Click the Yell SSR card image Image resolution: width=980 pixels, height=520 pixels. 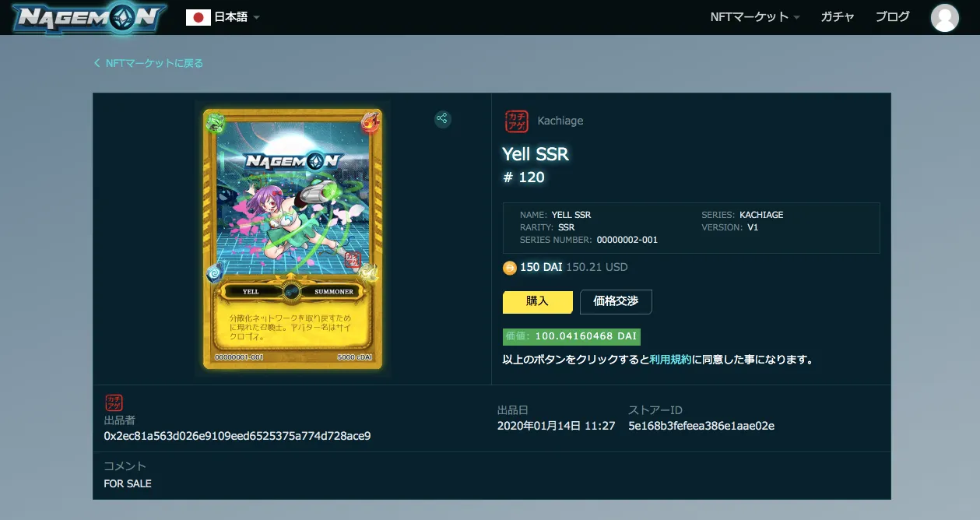coord(293,239)
